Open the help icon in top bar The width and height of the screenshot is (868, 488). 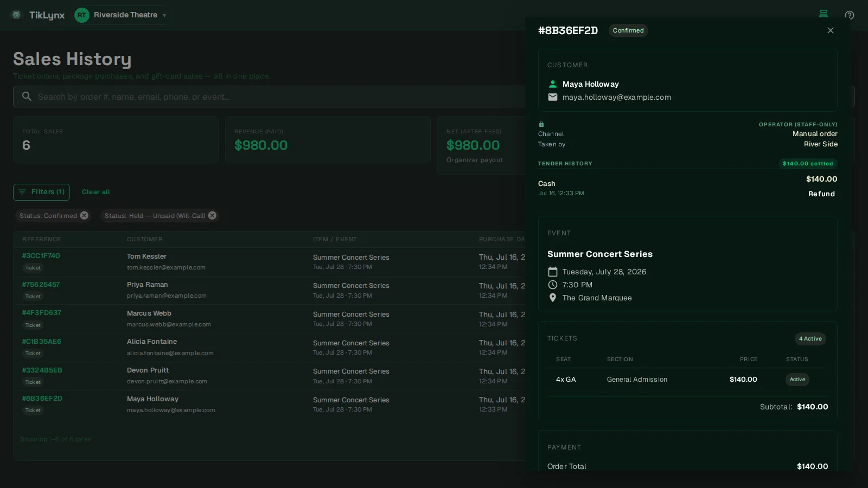click(x=850, y=15)
